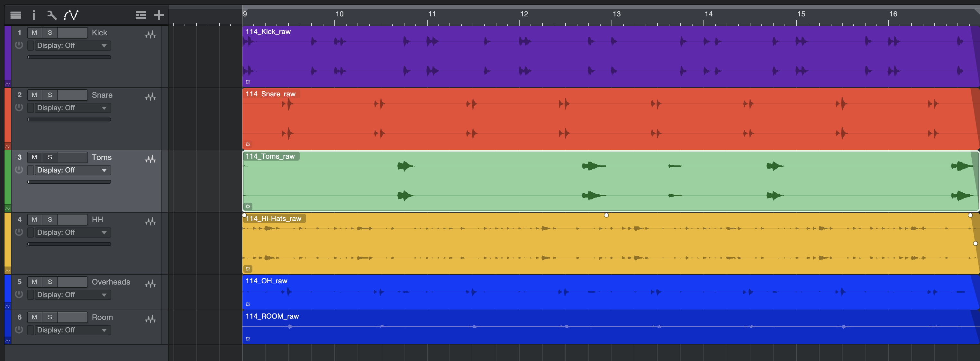The width and height of the screenshot is (980, 361).
Task: Expand Display dropdown on Room track
Action: click(72, 330)
